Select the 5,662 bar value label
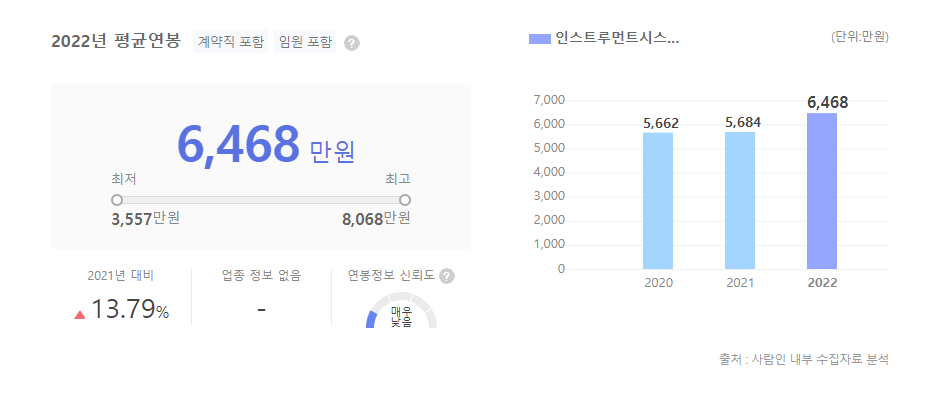The image size is (948, 411). coord(661,124)
